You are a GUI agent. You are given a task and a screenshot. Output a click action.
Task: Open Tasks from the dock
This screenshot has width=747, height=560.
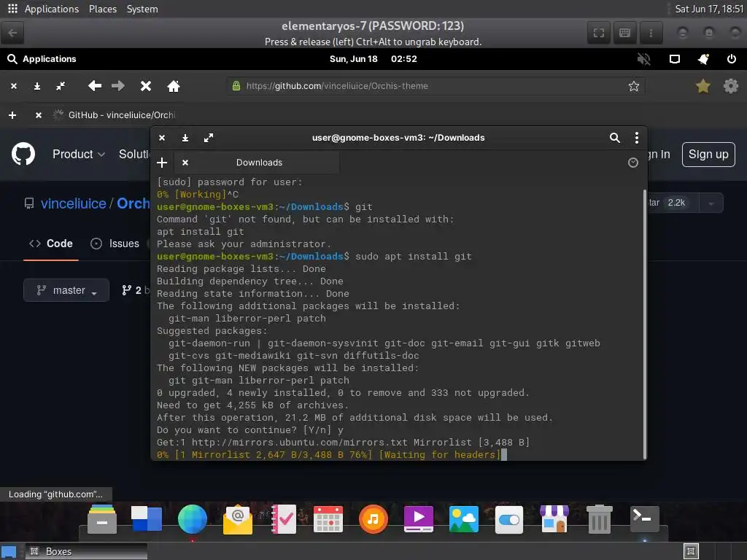pyautogui.click(x=284, y=519)
